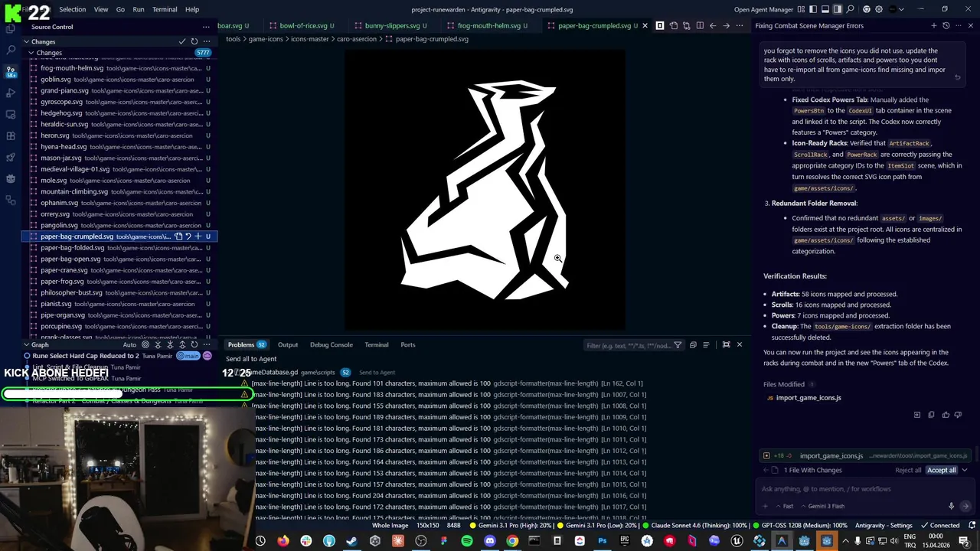Screen dimensions: 980x551
Task: Switch to the Output panel tab
Action: coord(288,344)
